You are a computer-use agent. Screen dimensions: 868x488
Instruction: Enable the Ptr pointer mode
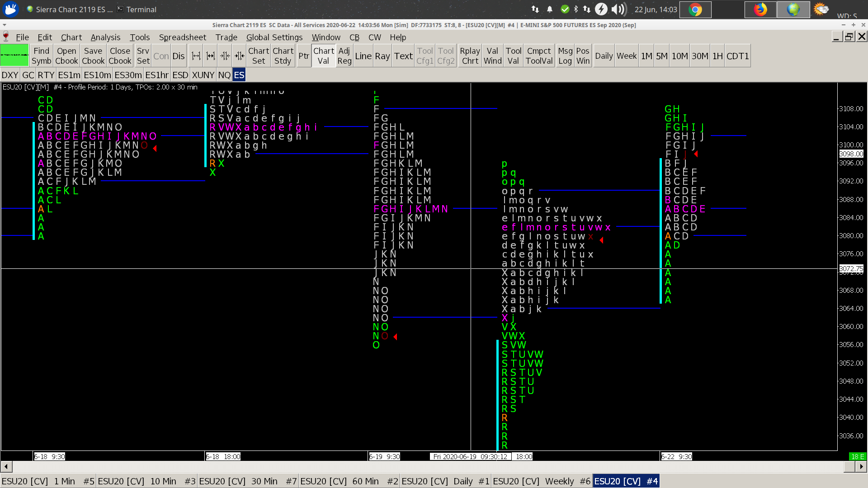pos(304,56)
